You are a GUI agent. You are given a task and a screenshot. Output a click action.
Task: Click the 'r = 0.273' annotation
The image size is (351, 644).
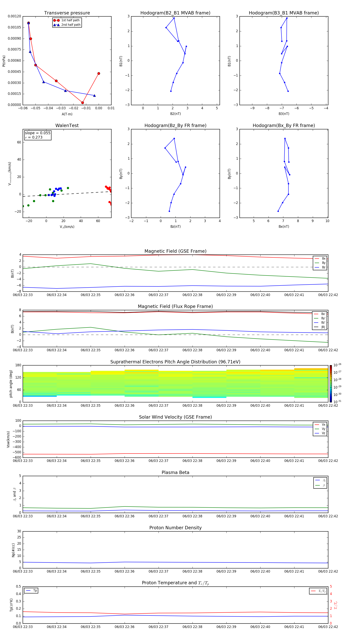tap(34, 137)
